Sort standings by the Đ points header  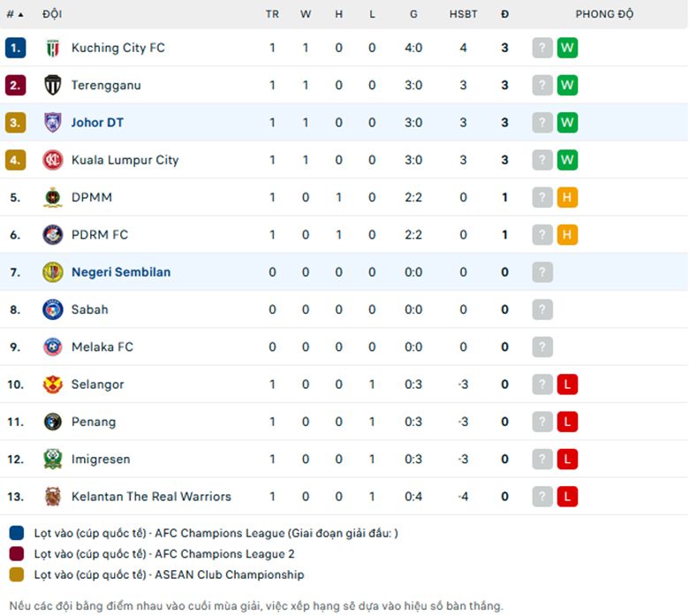(x=505, y=14)
